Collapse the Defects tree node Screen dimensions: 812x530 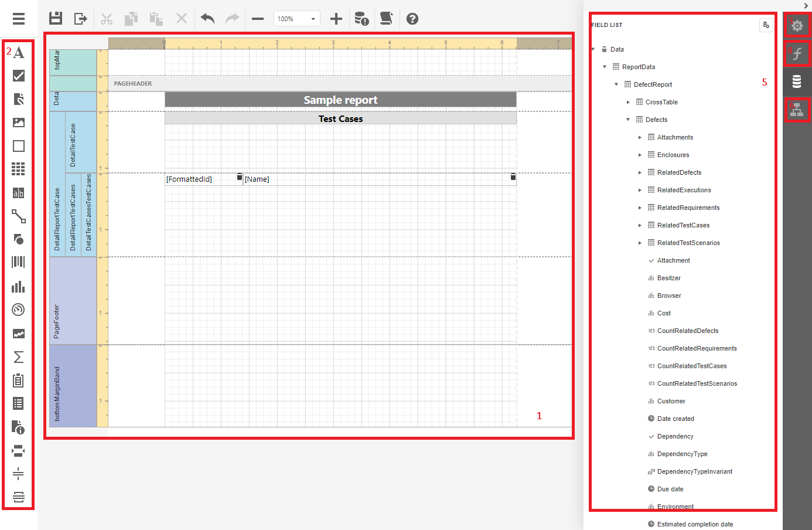coord(628,120)
